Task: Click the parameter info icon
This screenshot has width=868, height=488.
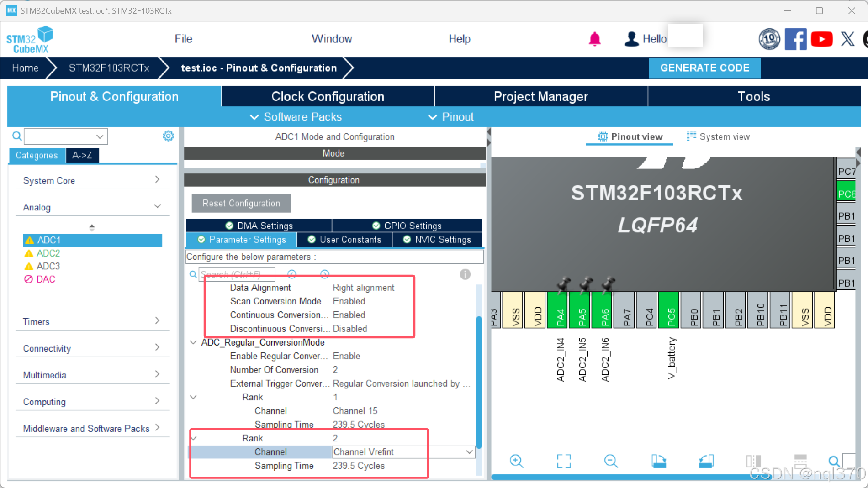Action: pos(465,274)
